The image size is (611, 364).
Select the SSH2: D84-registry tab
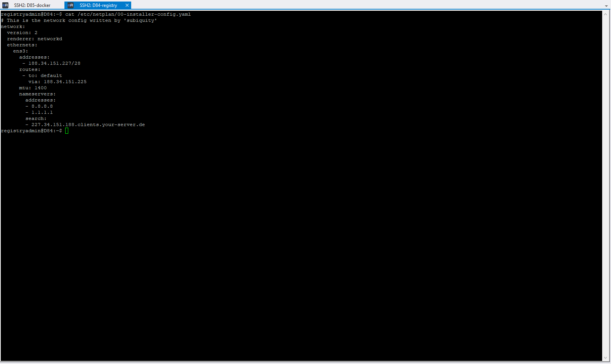98,5
